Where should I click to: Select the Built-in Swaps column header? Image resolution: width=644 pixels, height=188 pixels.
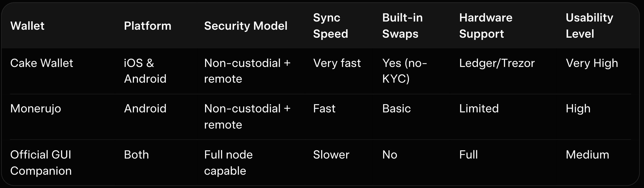[402, 26]
